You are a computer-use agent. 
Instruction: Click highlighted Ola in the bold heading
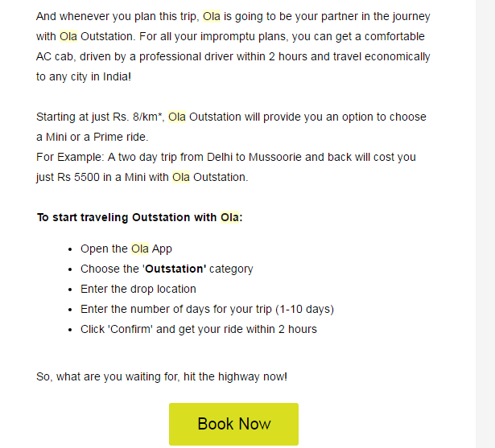tap(229, 217)
